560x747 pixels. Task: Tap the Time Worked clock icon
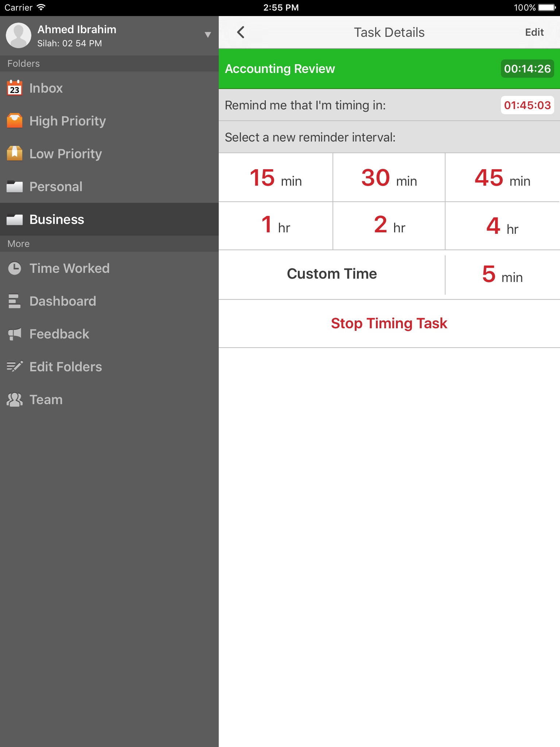pos(15,268)
